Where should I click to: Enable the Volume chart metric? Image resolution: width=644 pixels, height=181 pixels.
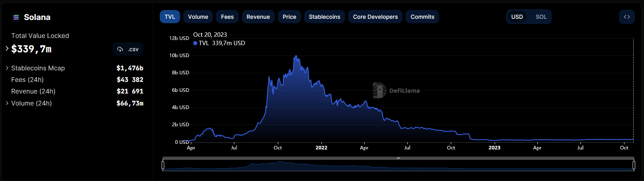(x=198, y=17)
